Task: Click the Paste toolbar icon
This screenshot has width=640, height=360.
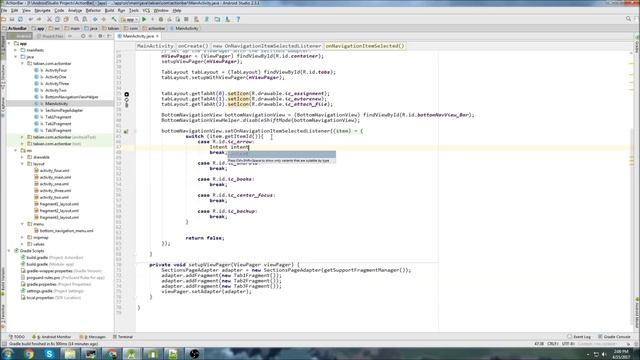Action: 66,19
